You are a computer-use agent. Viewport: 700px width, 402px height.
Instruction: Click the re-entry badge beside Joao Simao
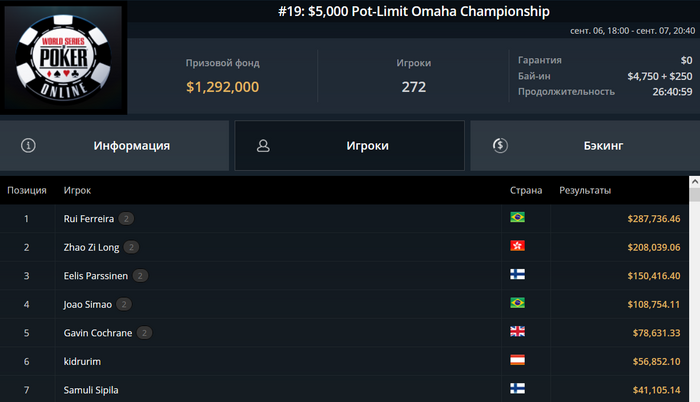(x=124, y=305)
